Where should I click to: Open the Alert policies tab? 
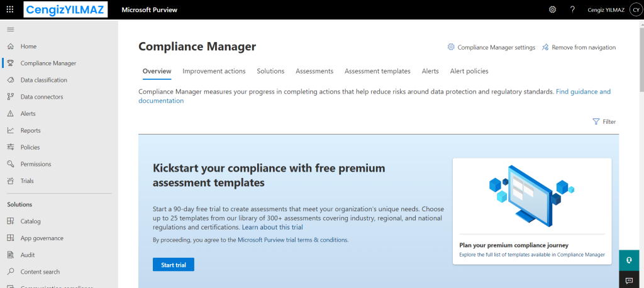click(469, 71)
